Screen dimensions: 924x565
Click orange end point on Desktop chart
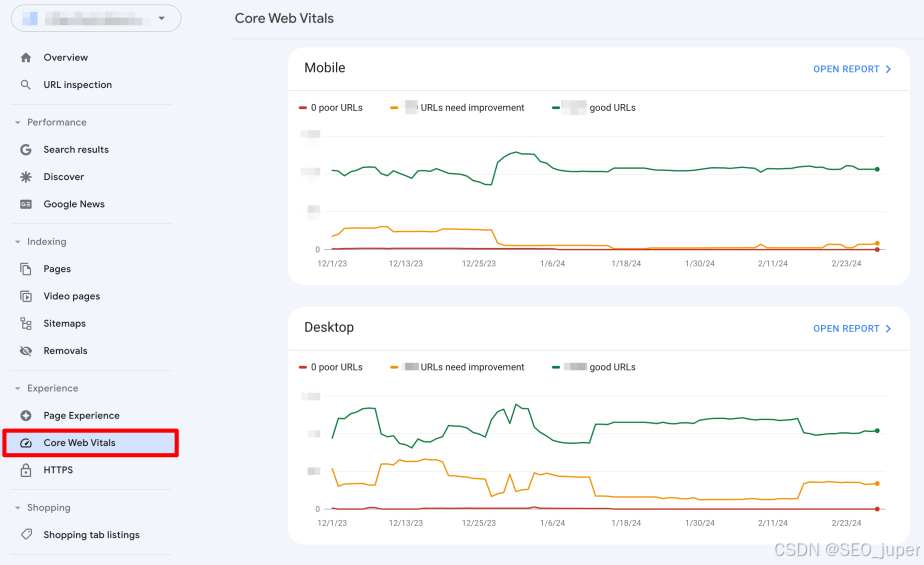[877, 484]
